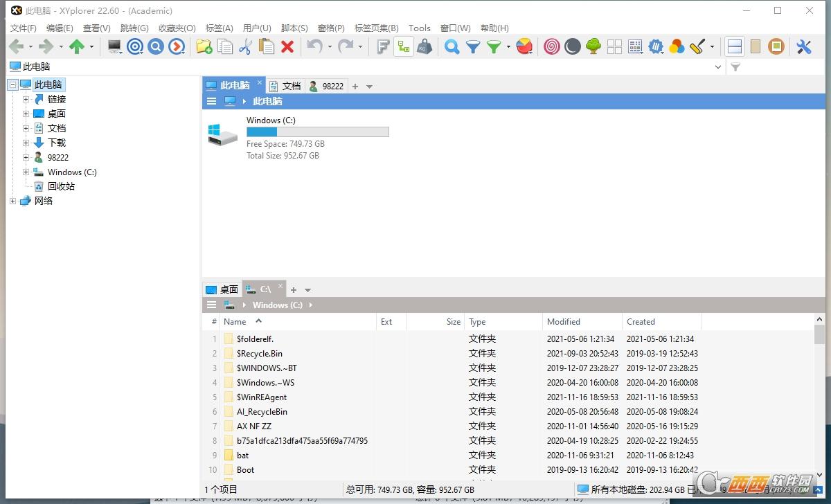
Task: Click the red X Delete icon
Action: click(287, 46)
